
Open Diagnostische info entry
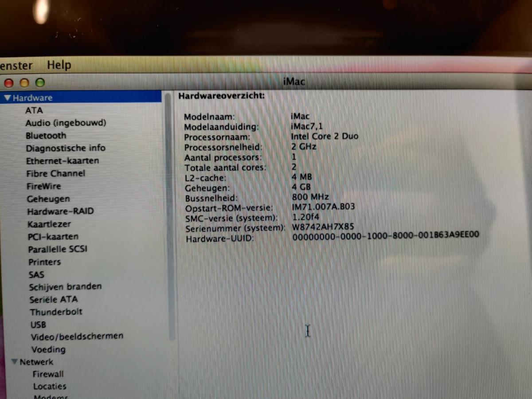pos(66,148)
